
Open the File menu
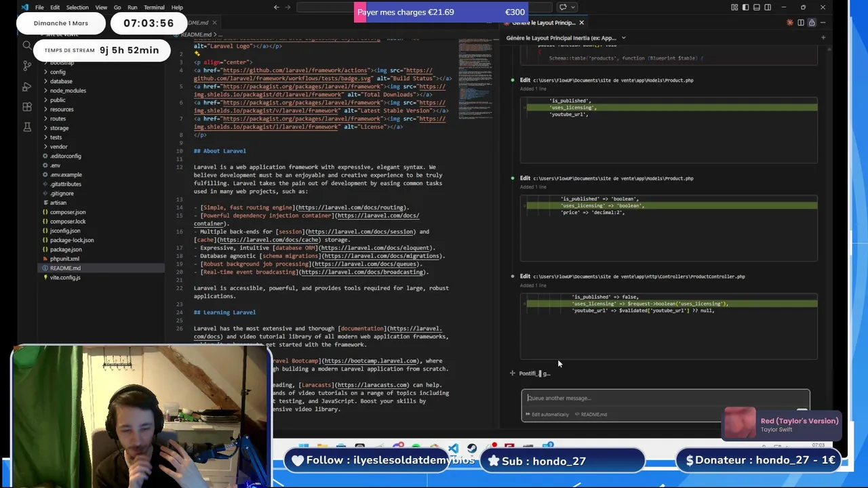(39, 7)
